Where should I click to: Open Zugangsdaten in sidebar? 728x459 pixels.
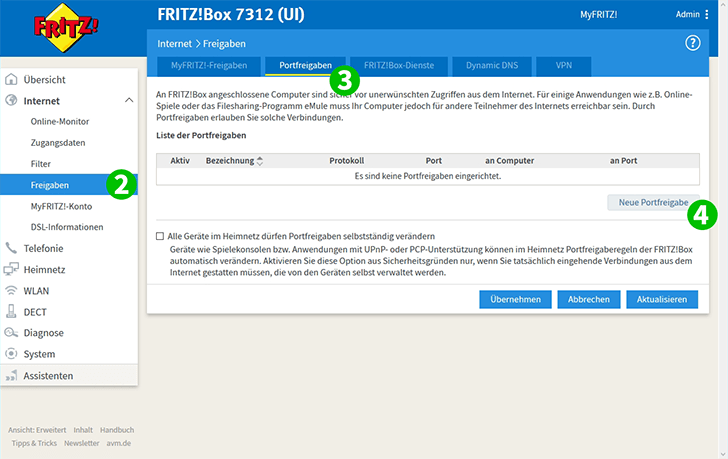click(58, 143)
